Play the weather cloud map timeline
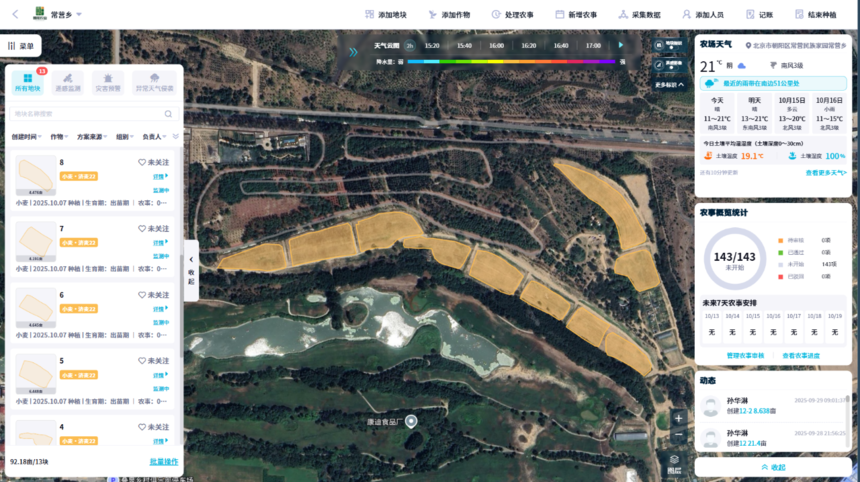Viewport: 860px width, 482px height. pos(621,46)
